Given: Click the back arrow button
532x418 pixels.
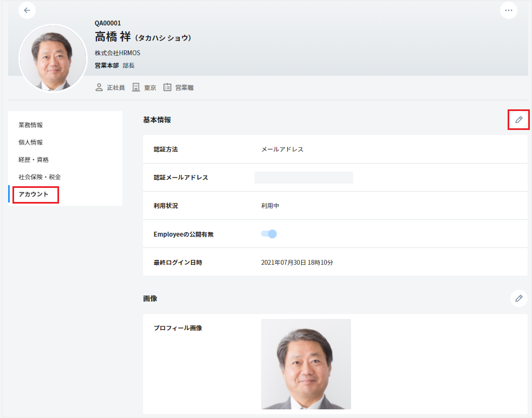Looking at the screenshot, I should (27, 10).
